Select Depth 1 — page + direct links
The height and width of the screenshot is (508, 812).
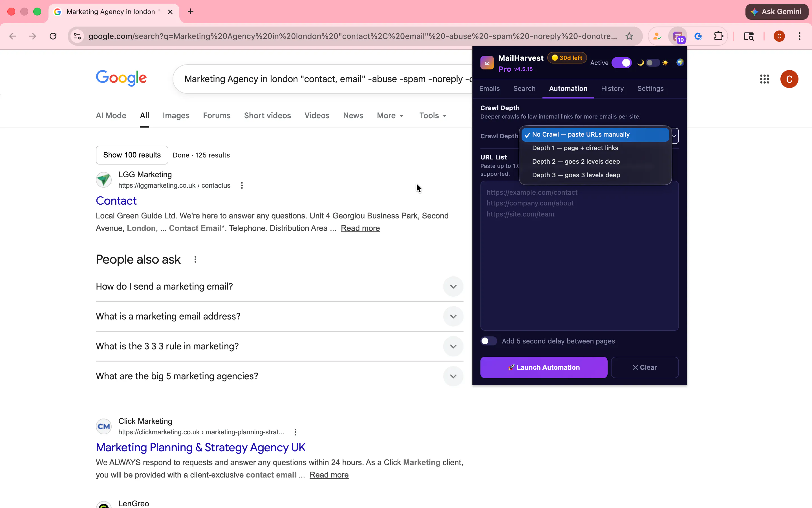click(x=595, y=148)
